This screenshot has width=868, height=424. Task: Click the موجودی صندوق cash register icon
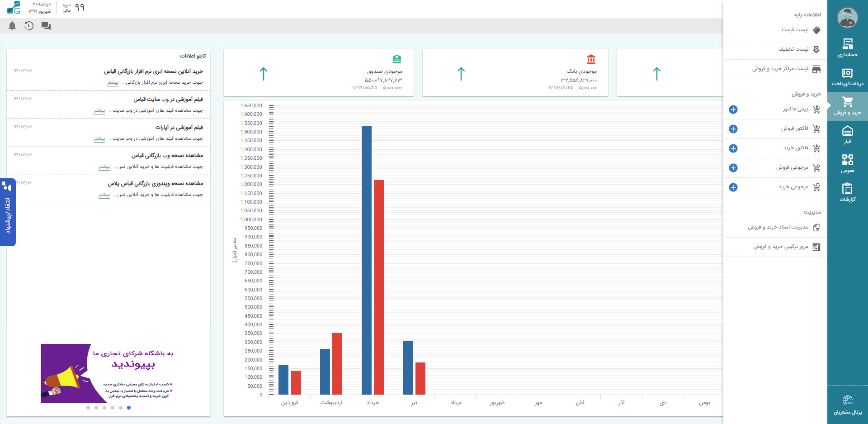(x=397, y=59)
